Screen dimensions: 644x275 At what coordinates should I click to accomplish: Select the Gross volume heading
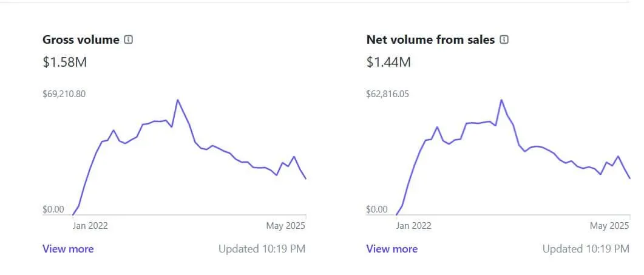pyautogui.click(x=81, y=40)
